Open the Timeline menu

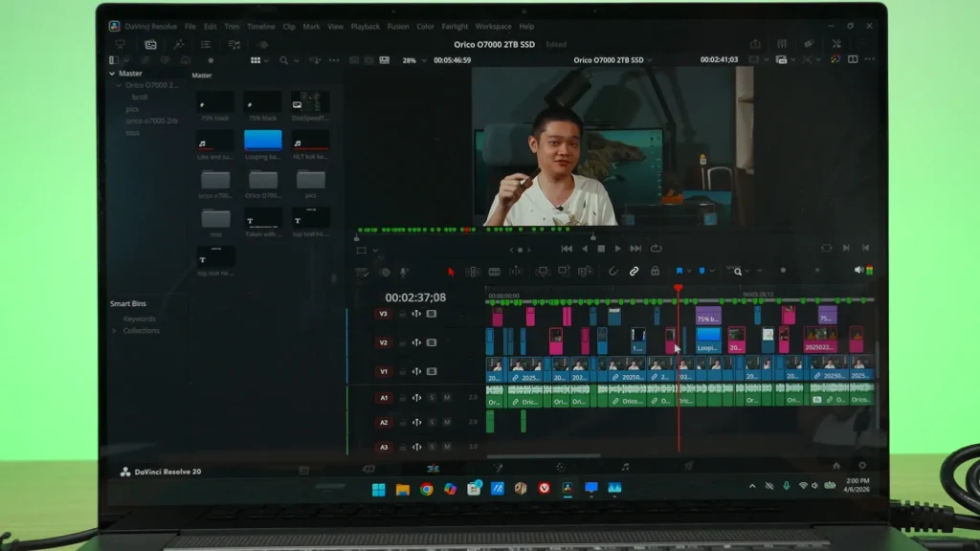click(x=261, y=26)
